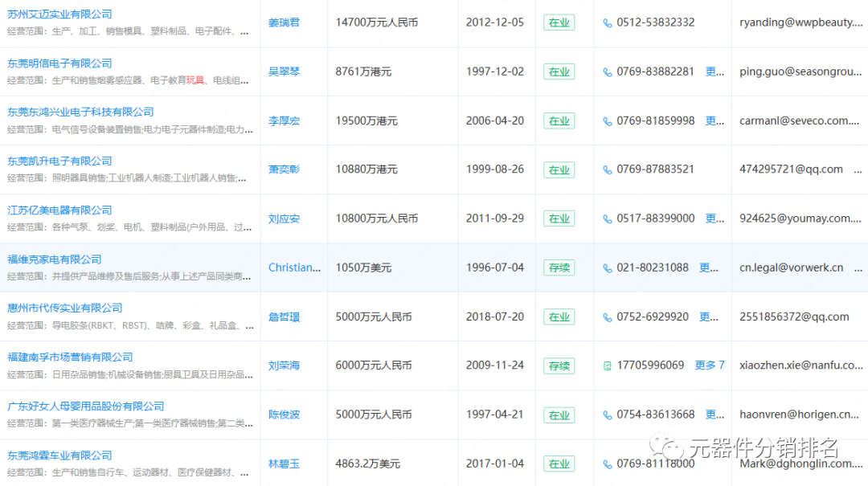Expand more phones for 0769-81859998
Viewport: 868px width, 486px height.
(x=714, y=120)
